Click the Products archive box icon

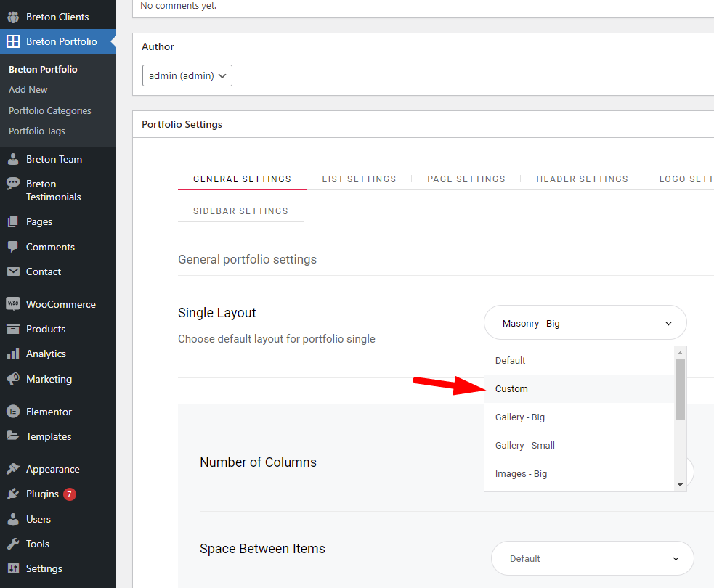coord(13,329)
